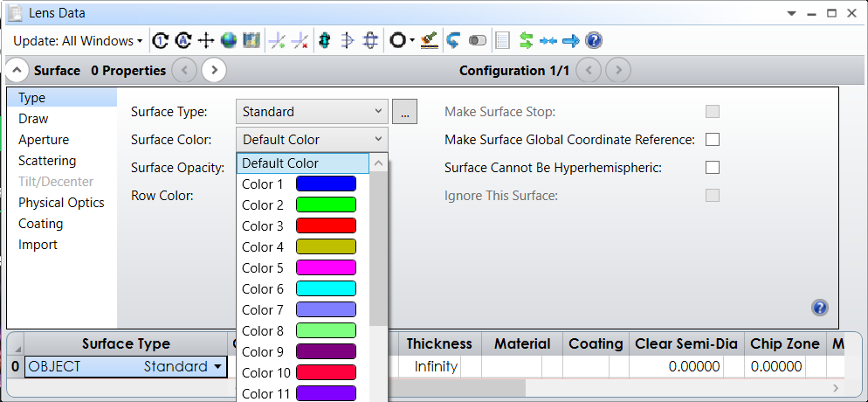Click the globe icon in the toolbar
The image size is (868, 402).
tap(229, 40)
